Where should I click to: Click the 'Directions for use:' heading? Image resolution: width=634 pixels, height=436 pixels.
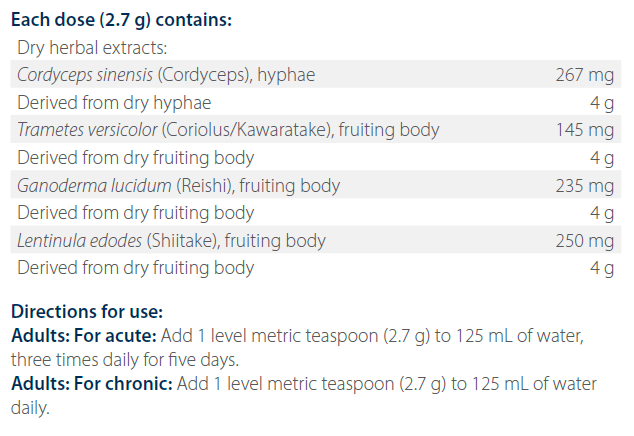[86, 312]
